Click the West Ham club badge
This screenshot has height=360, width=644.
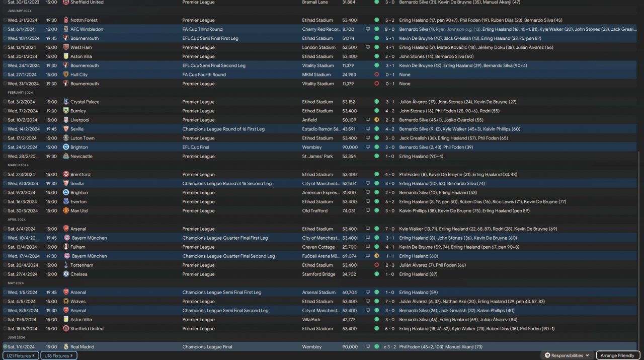(x=66, y=47)
